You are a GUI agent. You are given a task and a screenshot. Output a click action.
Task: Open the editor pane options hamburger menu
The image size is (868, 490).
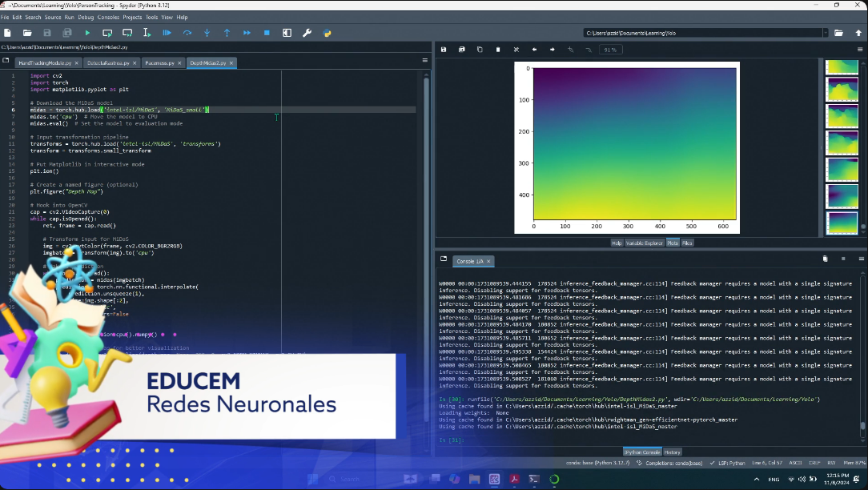[x=425, y=61]
